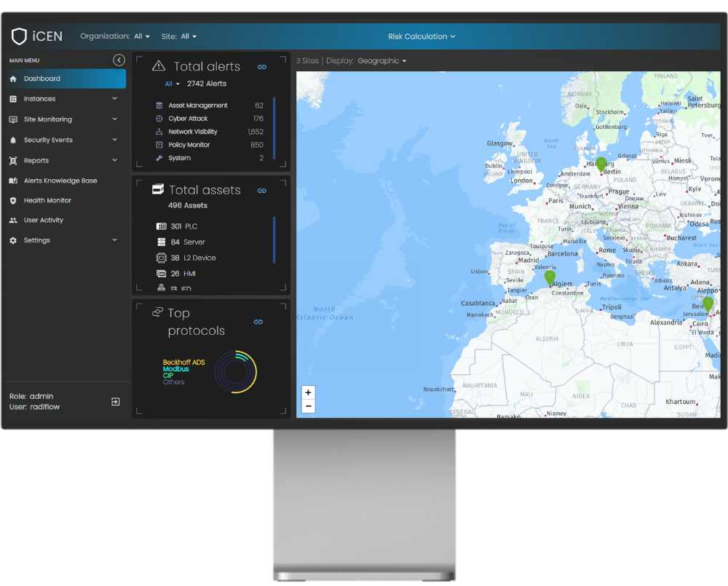Click the Security Events bell icon
The image size is (728, 586).
coord(13,140)
